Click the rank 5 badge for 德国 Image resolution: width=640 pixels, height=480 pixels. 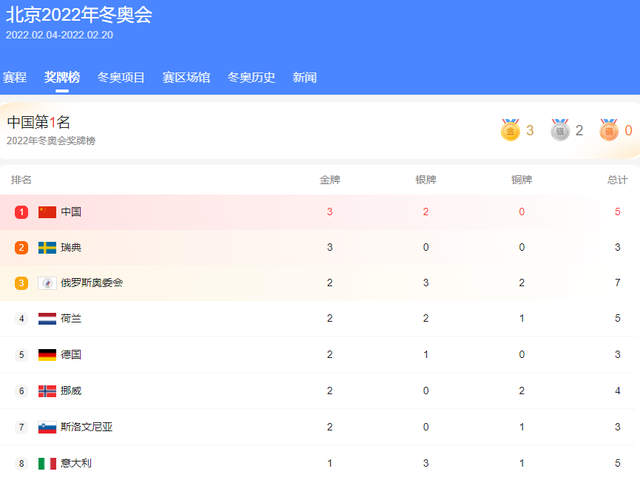(x=22, y=354)
